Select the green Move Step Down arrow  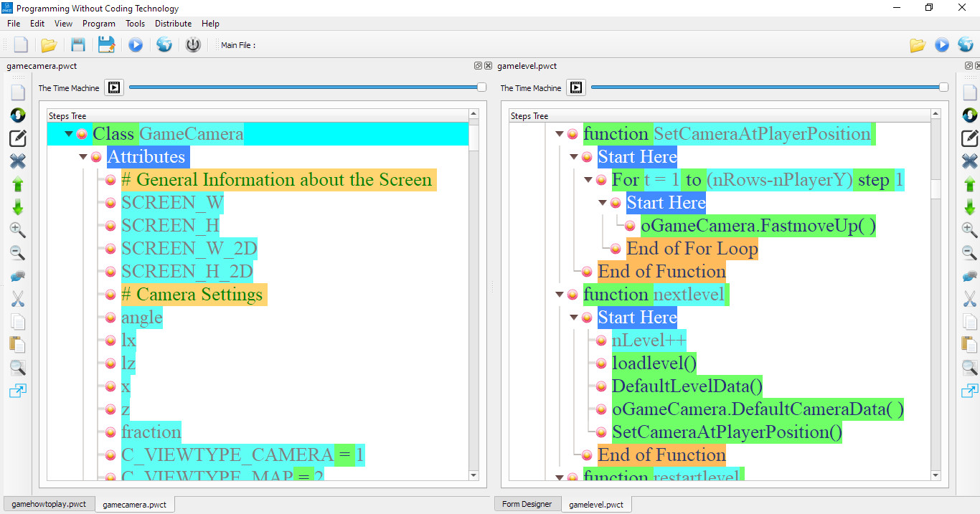[18, 206]
